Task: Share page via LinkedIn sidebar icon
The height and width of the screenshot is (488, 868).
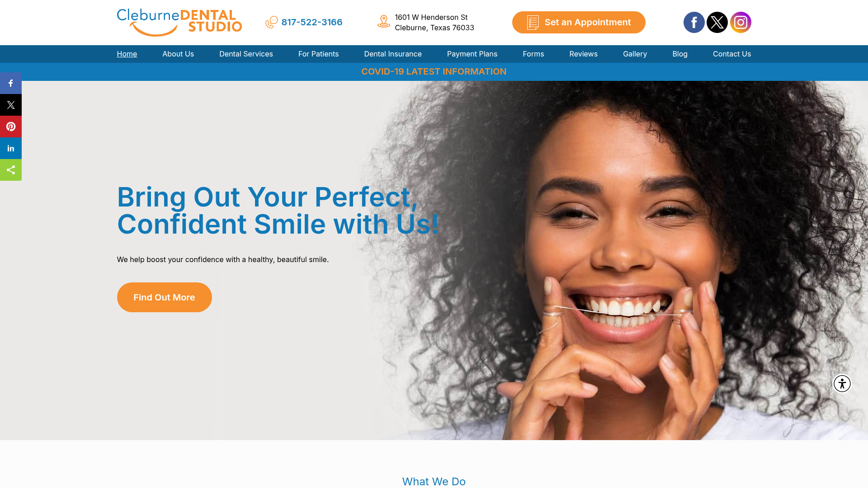Action: (x=11, y=148)
